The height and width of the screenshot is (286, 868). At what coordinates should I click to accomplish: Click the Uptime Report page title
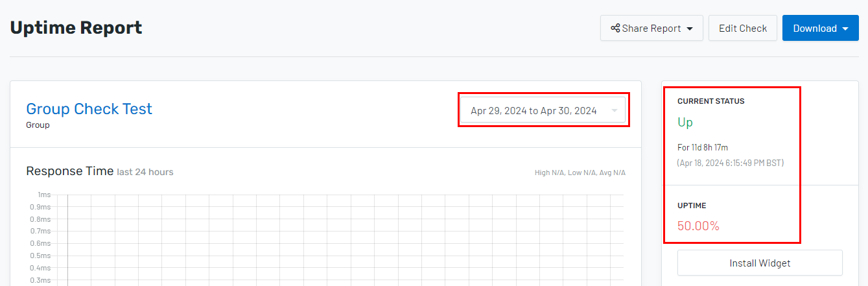click(x=76, y=28)
